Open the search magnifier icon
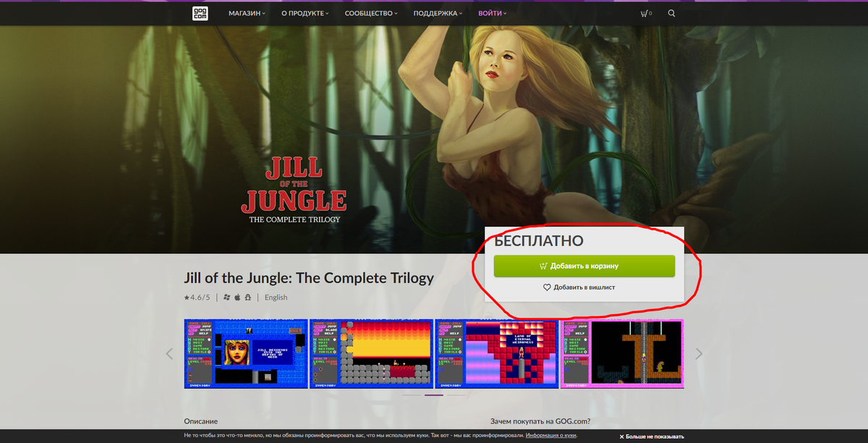868x443 pixels. (671, 14)
